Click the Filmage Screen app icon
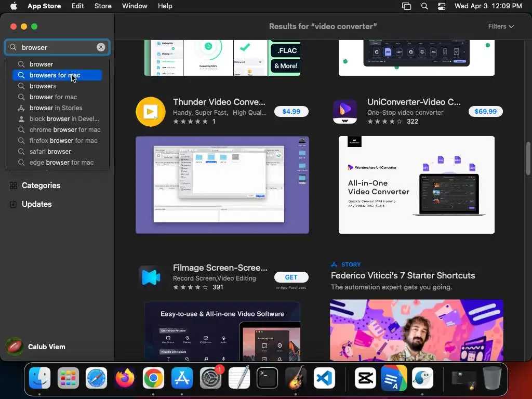 [151, 277]
